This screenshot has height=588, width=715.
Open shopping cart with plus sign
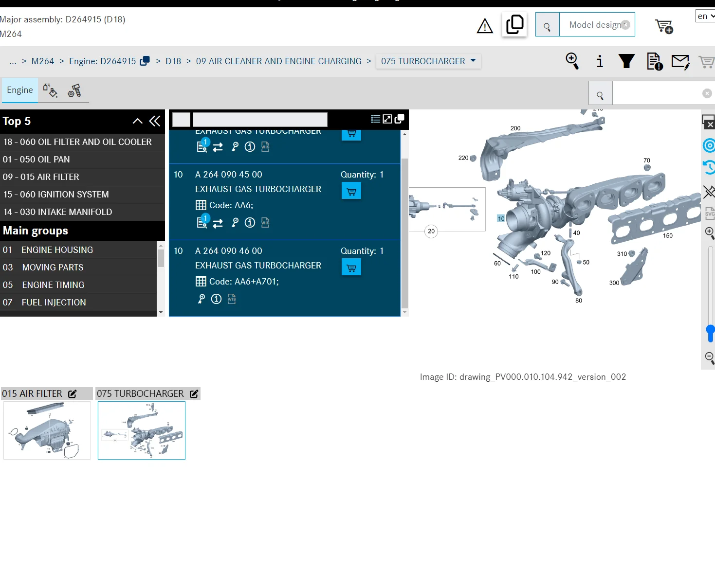click(664, 26)
